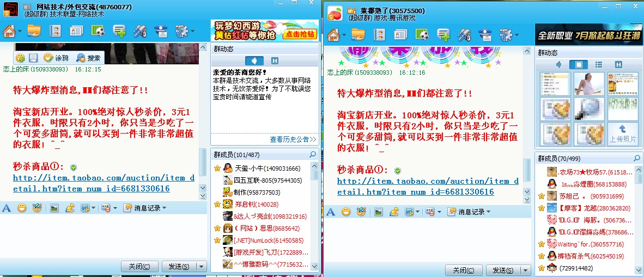
Task: Send picture icon in right window
Action: point(378,212)
